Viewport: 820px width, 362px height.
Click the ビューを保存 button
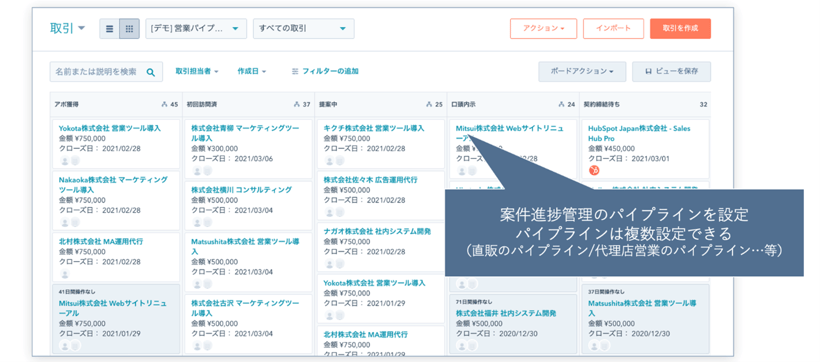click(x=671, y=72)
